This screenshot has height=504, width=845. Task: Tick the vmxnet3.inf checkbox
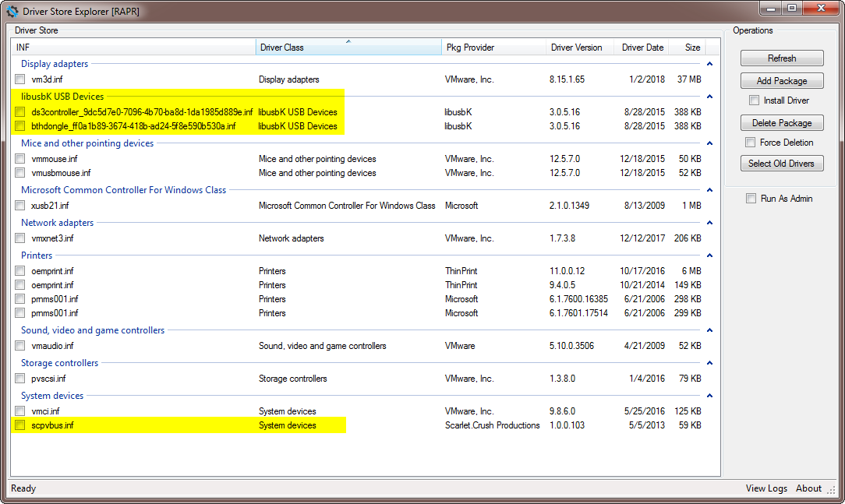20,238
